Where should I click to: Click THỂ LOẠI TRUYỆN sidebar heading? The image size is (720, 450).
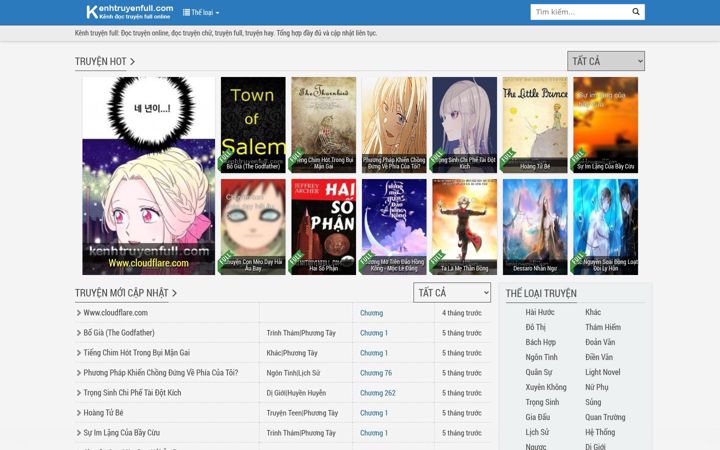(541, 293)
